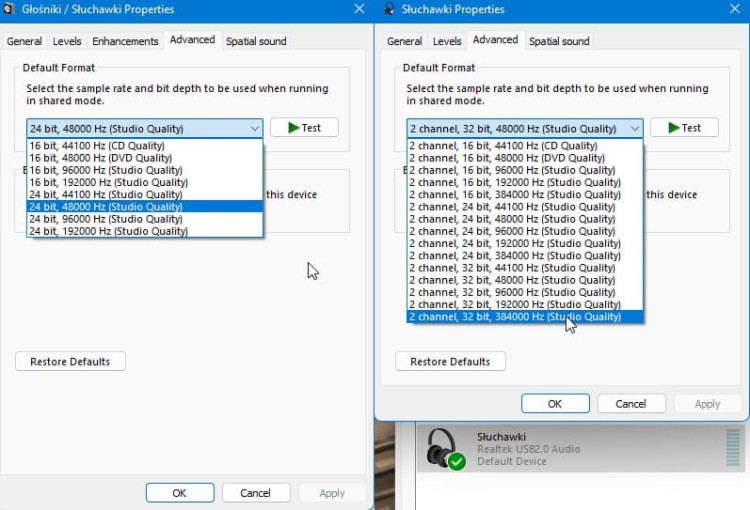Choose 16 bit, 44100 Hz (CD Quality) option

[x=144, y=145]
